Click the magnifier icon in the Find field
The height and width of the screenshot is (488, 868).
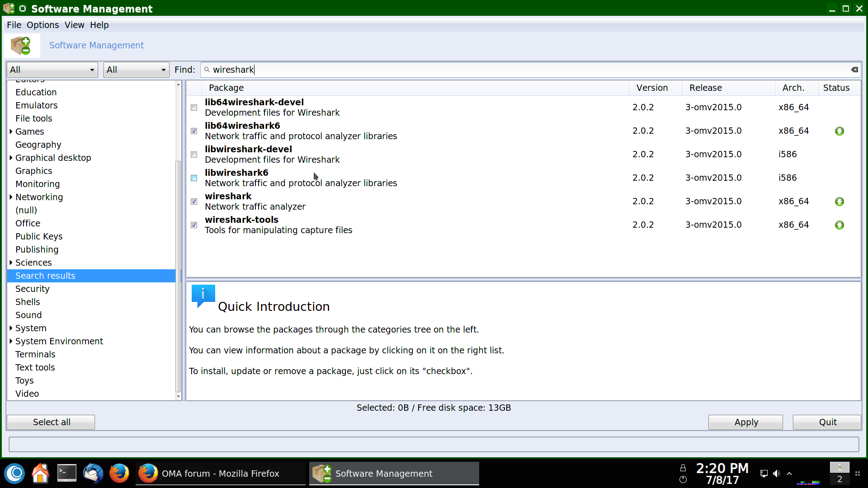[207, 70]
